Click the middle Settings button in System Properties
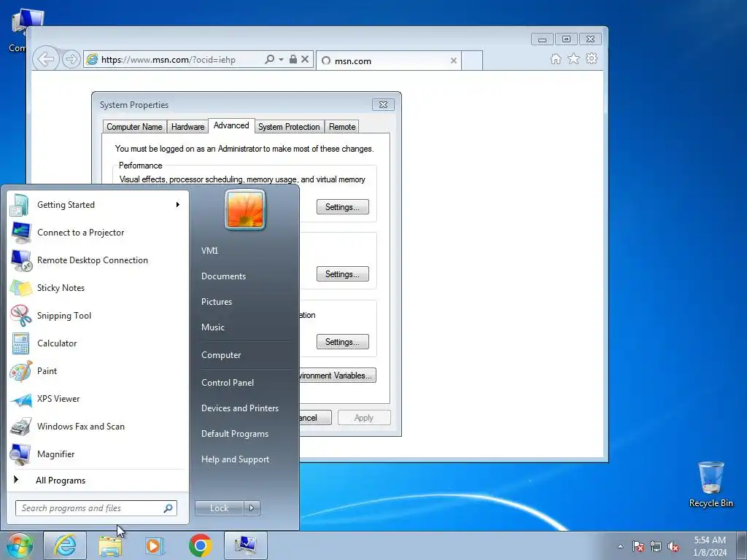The image size is (747, 560). [343, 274]
